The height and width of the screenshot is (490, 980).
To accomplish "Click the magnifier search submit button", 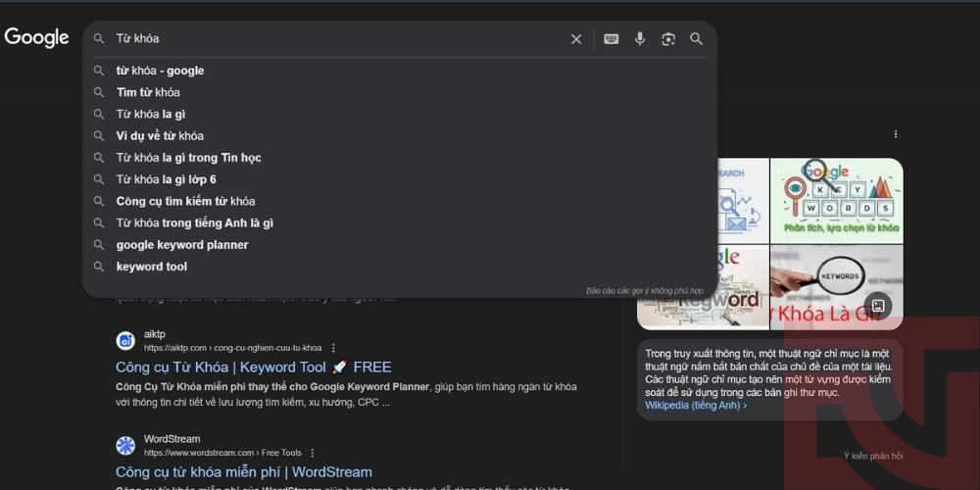I will point(696,39).
